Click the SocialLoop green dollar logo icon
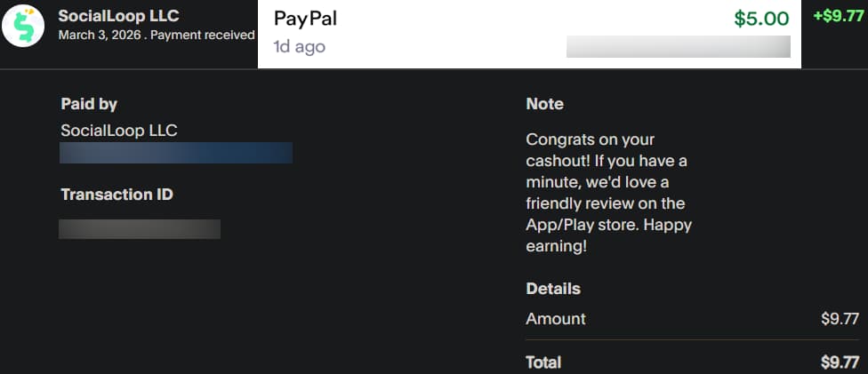Image resolution: width=868 pixels, height=374 pixels. coord(23,26)
